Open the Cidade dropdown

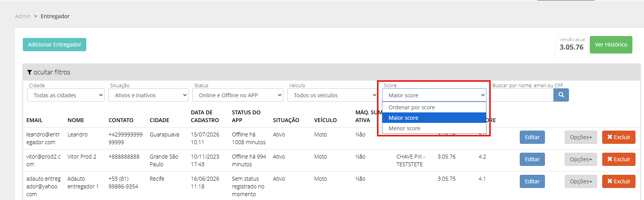pos(66,95)
